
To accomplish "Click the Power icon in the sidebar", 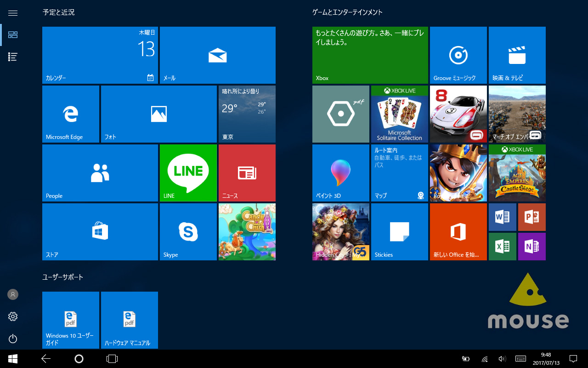I will 12,339.
